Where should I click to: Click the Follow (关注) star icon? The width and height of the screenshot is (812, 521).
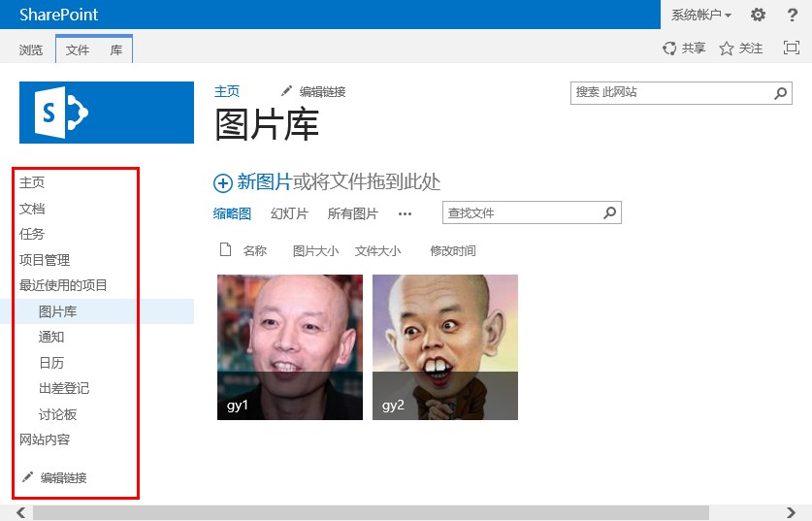726,49
